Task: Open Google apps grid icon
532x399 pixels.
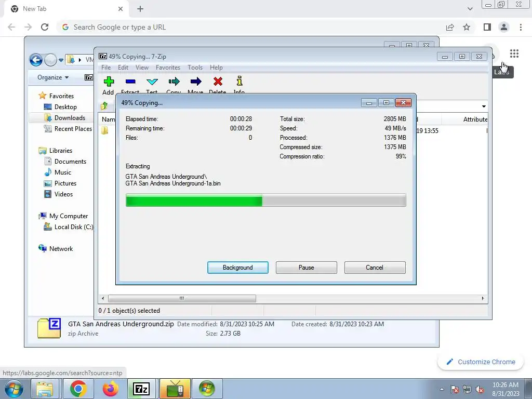Action: tap(514, 54)
